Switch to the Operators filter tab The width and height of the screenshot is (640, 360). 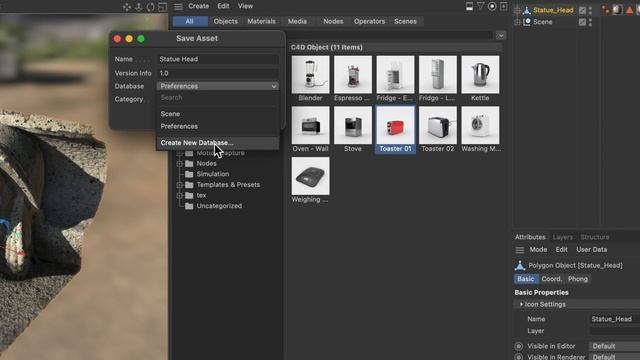click(x=369, y=21)
